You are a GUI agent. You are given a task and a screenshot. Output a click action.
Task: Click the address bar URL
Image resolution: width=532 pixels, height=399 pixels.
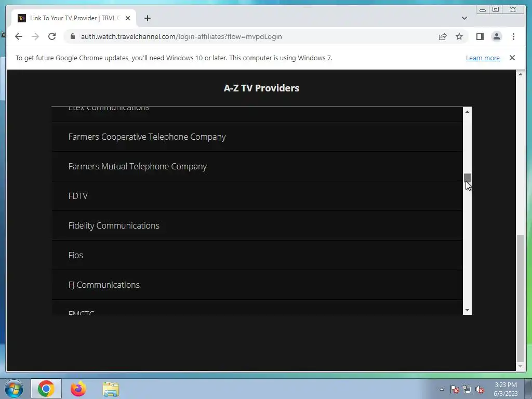click(x=181, y=37)
